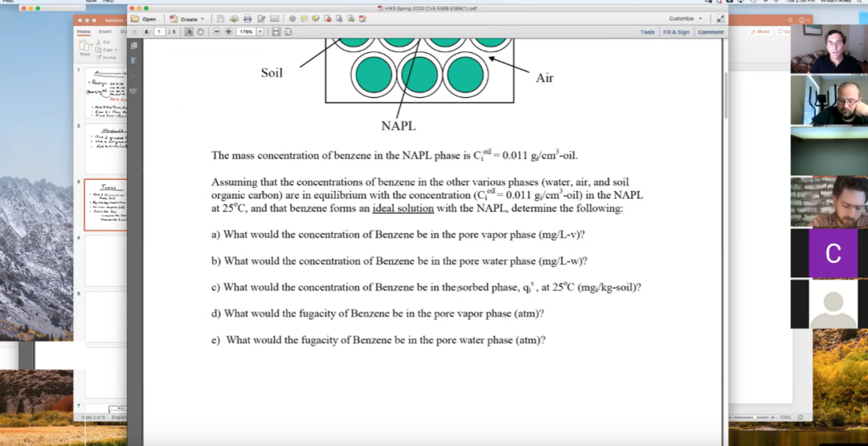
Task: Add a sticky note comment
Action: tap(304, 18)
